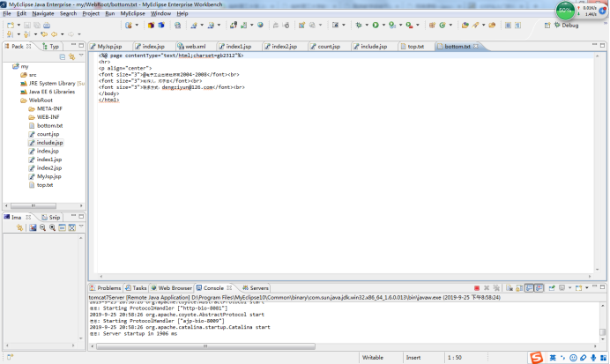Toggle Block Selection Mode button
Viewport: 610px width, 364px height.
(508, 26)
